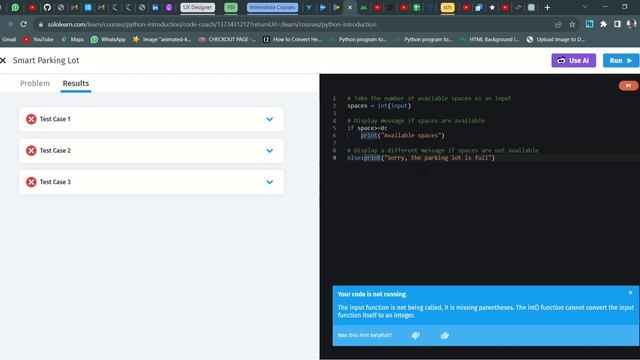This screenshot has height=360, width=640.
Task: Switch to the WhatsApp browser tab
Action: click(15, 7)
